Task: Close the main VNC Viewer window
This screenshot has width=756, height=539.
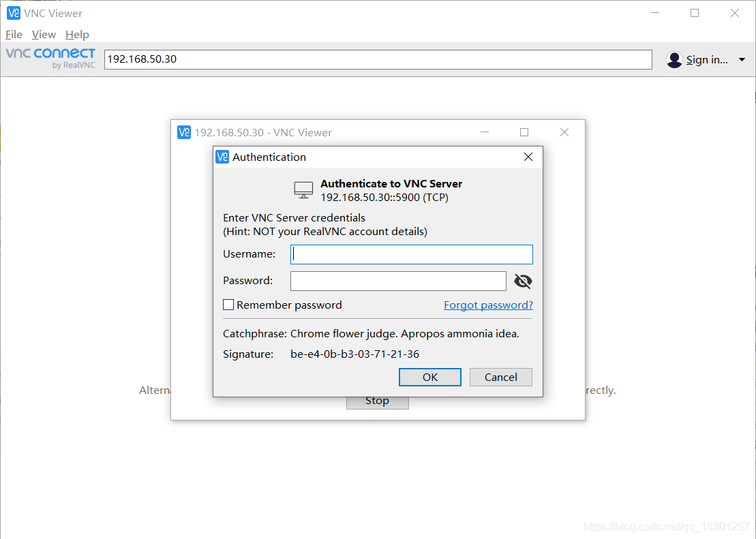Action: 734,13
